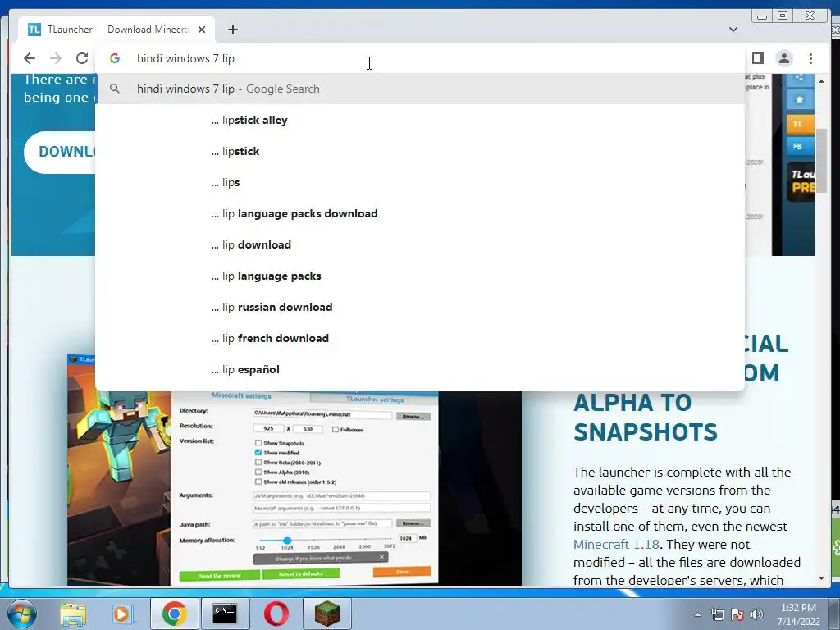Screen dimensions: 840x630
Task: Select 'lip russian download' suggestion
Action: [420, 307]
